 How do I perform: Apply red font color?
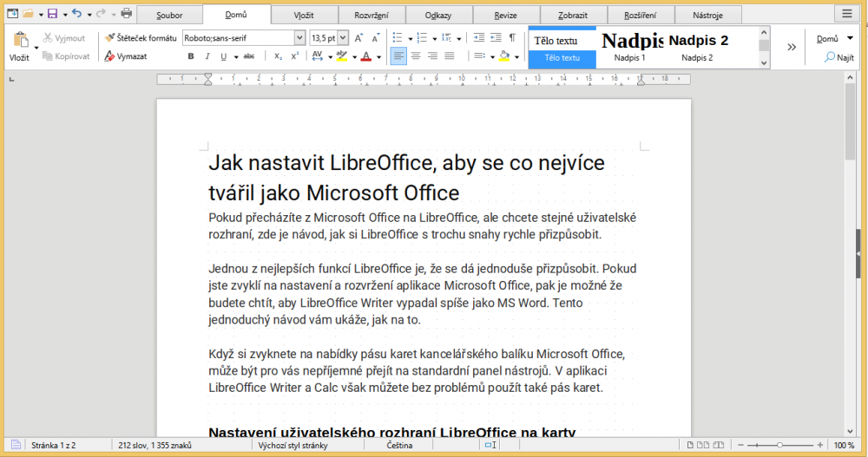tap(366, 55)
